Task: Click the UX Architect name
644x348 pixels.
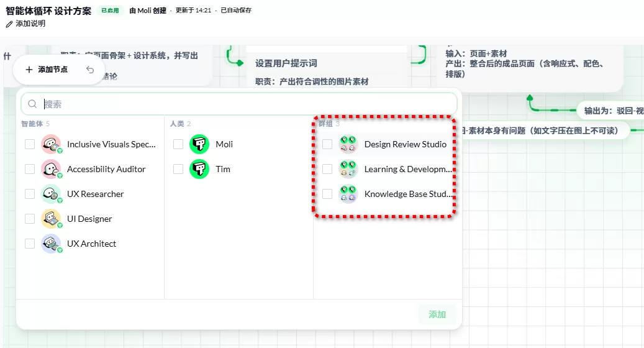Action: [91, 244]
